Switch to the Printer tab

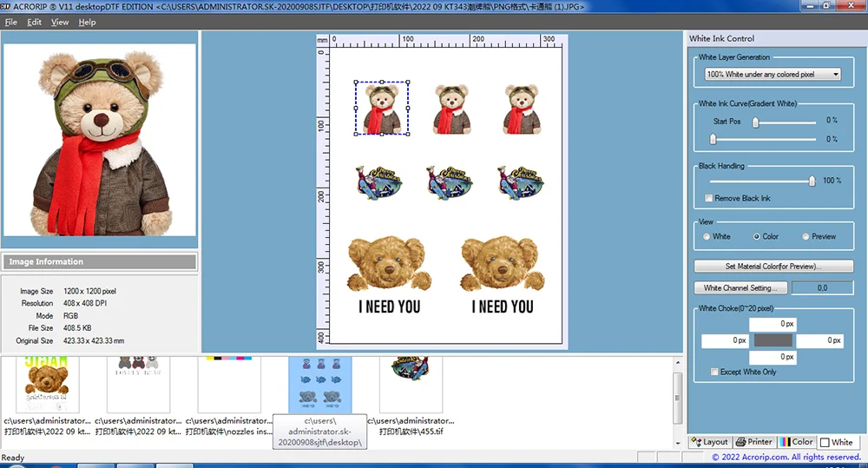pyautogui.click(x=754, y=442)
